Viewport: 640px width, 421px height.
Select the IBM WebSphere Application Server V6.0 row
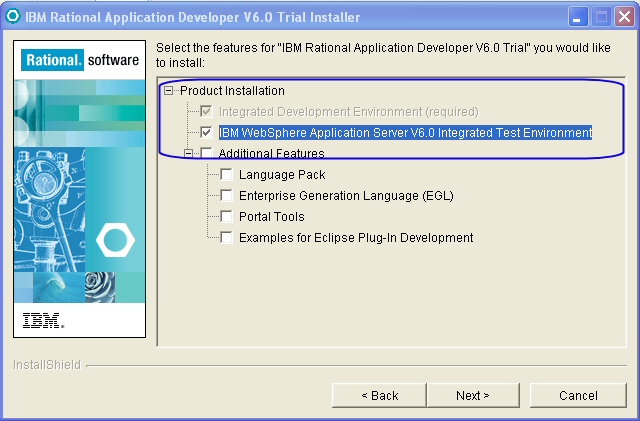click(405, 132)
